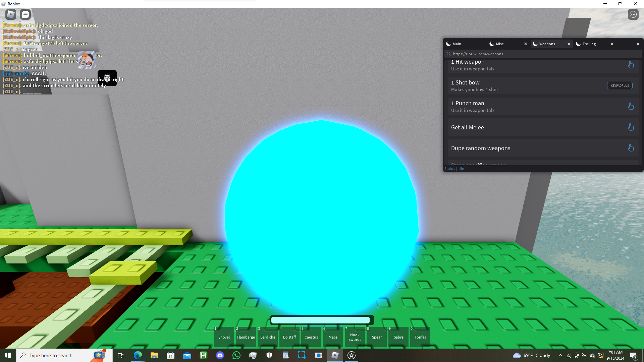The height and width of the screenshot is (362, 644).
Task: Click the HoOwl.com/weapons search field
Action: 543,54
